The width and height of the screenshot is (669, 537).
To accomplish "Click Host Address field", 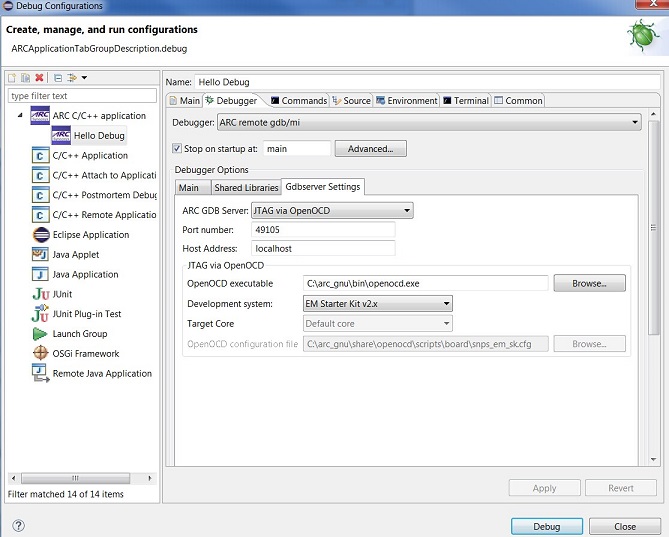I will tap(323, 248).
